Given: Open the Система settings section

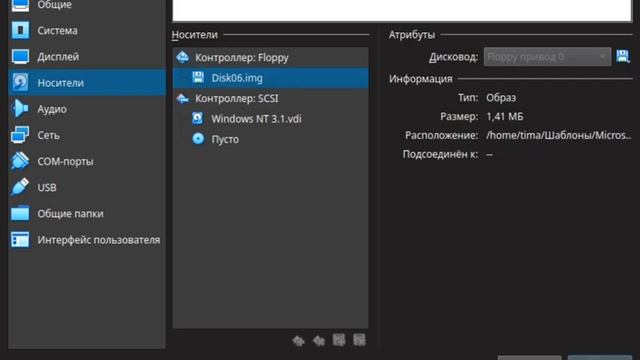Looking at the screenshot, I should click(87, 31).
